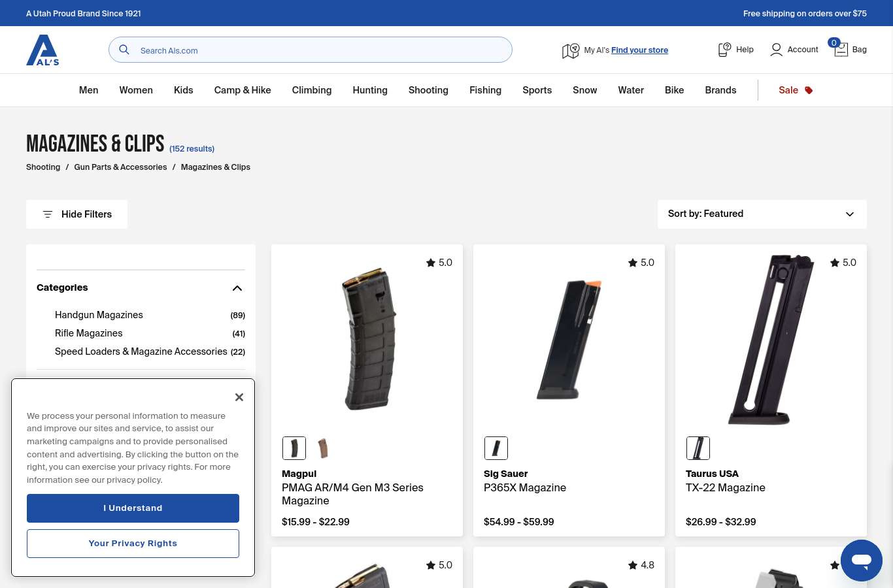Click the Your Privacy Rights button
893x588 pixels.
coord(133,544)
